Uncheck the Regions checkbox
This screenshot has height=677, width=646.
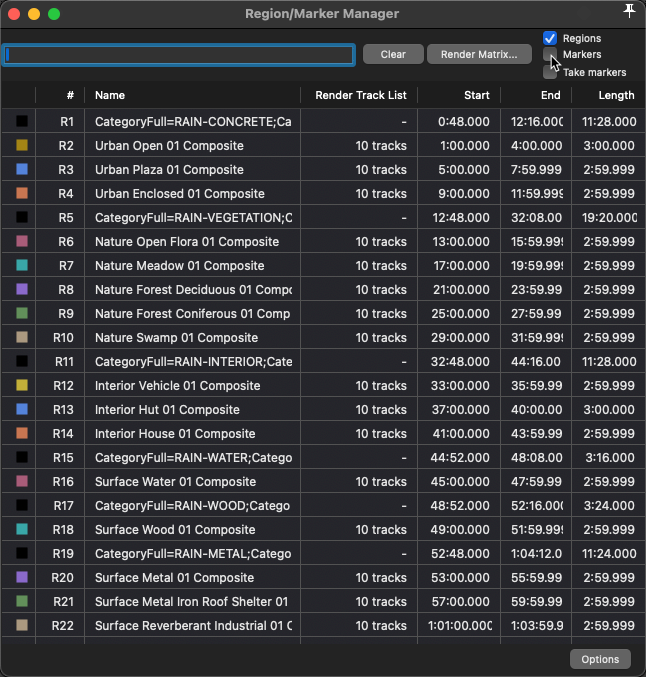[550, 38]
